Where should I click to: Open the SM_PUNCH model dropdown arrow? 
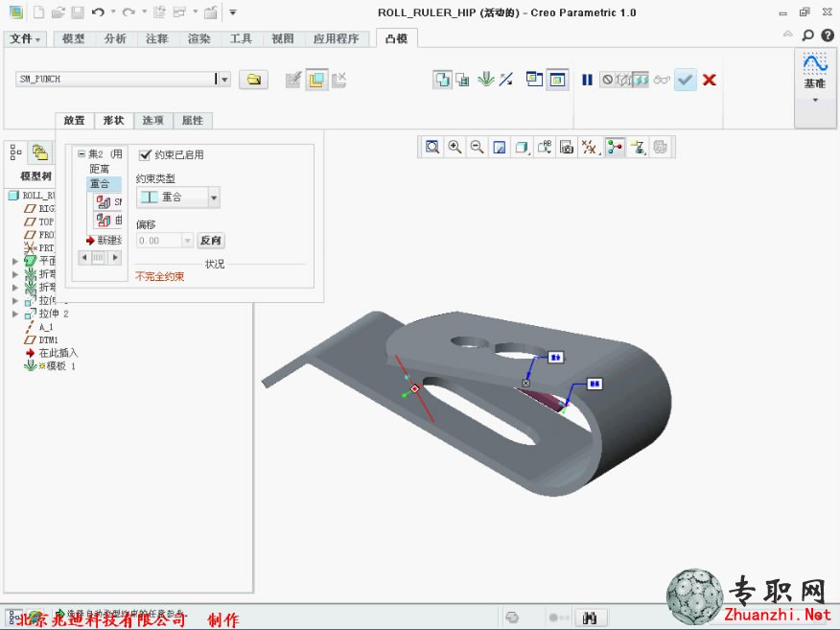[225, 80]
